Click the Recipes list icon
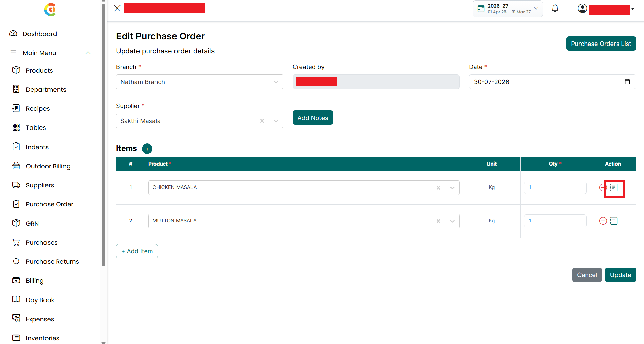Screen dimensions: 644x344 point(16,108)
